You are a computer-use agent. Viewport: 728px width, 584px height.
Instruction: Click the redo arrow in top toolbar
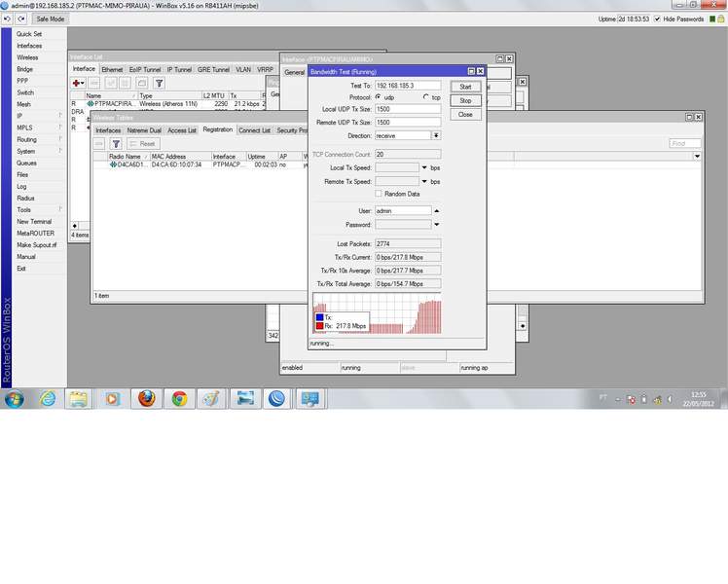[21, 19]
